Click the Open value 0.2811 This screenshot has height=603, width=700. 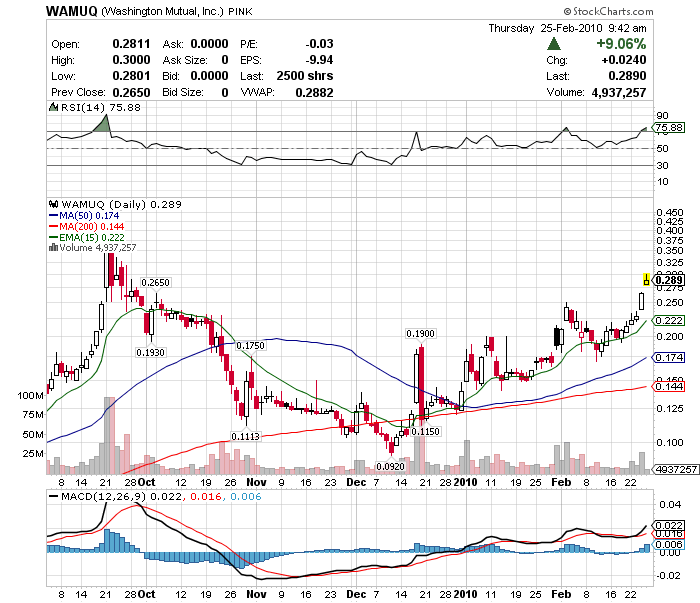pos(131,44)
